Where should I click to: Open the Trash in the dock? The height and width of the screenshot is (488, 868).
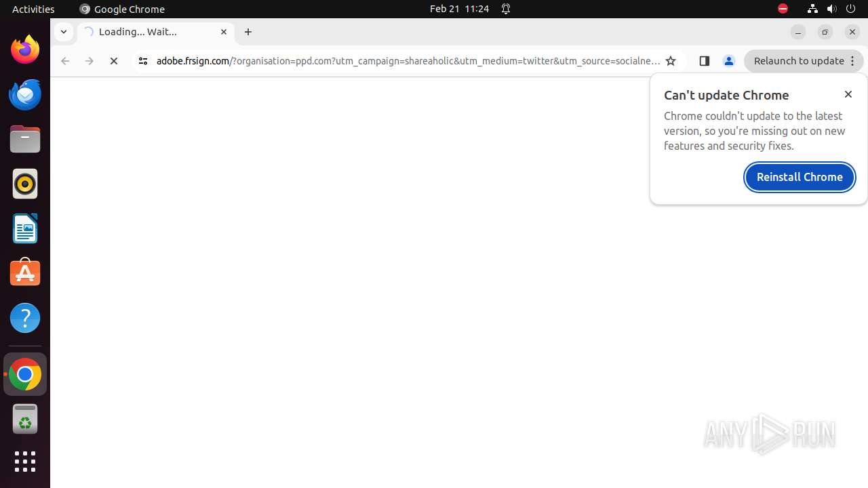tap(25, 419)
